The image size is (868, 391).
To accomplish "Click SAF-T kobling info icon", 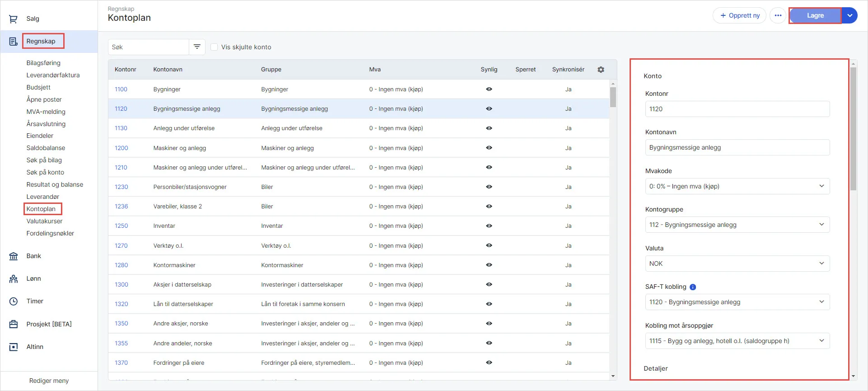I will pos(693,287).
